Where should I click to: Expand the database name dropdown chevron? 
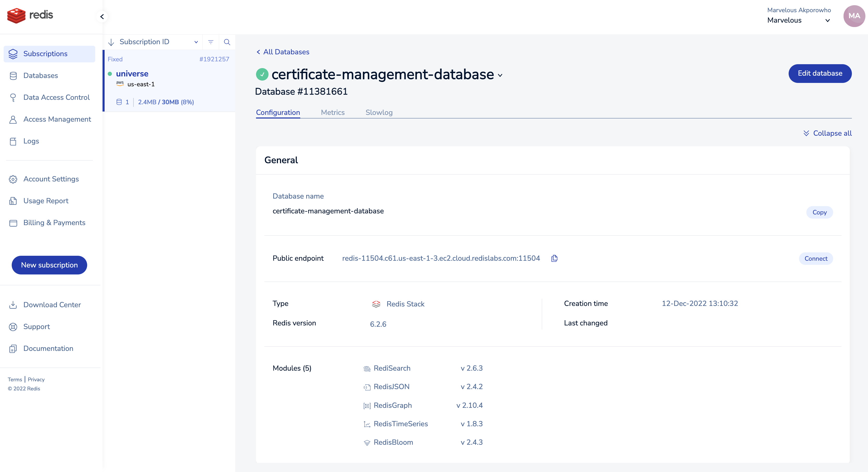(x=500, y=75)
